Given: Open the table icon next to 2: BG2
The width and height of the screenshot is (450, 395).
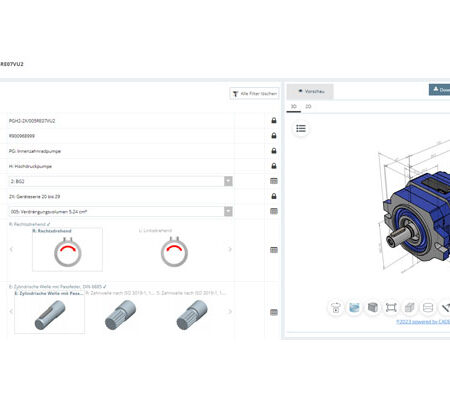Looking at the screenshot, I should (274, 181).
